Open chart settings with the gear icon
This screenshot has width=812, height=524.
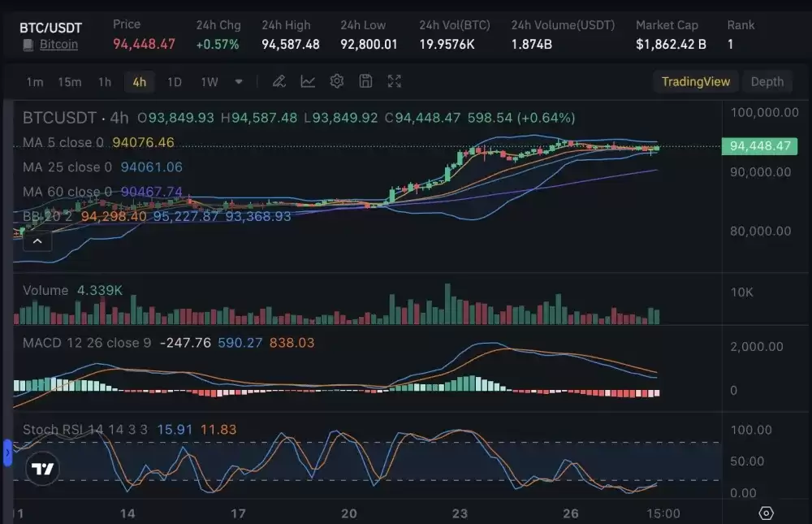click(337, 81)
